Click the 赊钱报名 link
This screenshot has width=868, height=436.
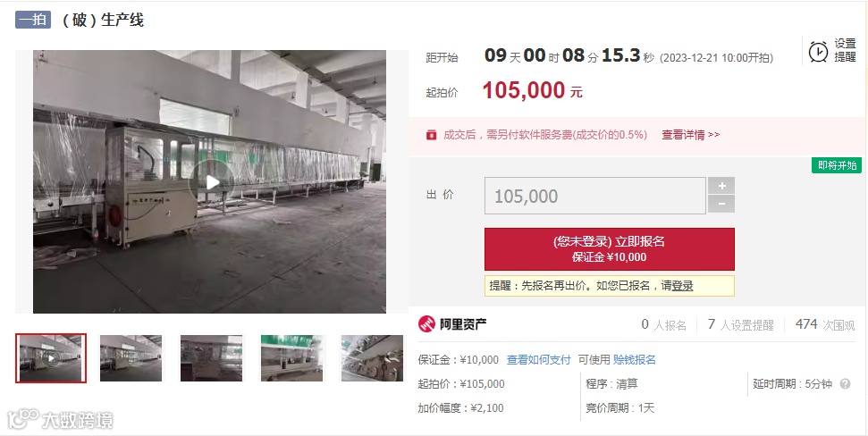pyautogui.click(x=635, y=360)
